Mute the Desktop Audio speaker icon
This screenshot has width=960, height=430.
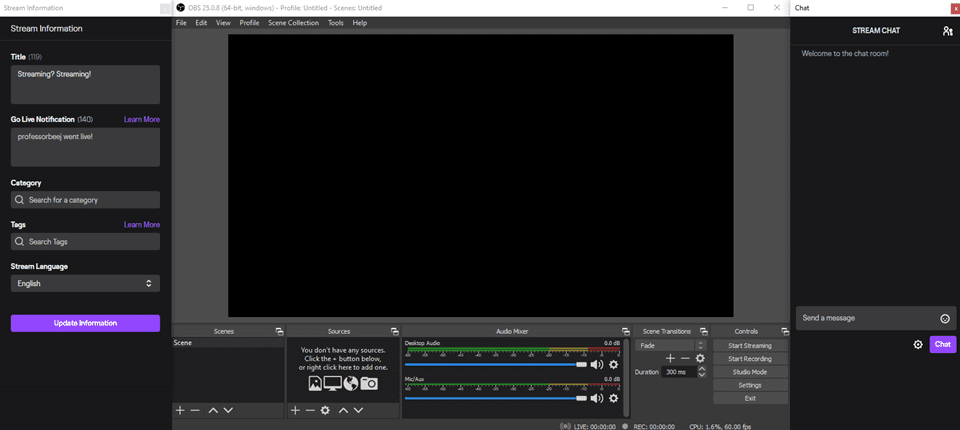597,365
